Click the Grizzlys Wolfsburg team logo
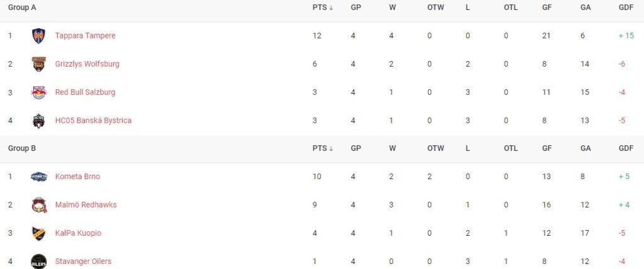This screenshot has height=269, width=644. pyautogui.click(x=38, y=64)
